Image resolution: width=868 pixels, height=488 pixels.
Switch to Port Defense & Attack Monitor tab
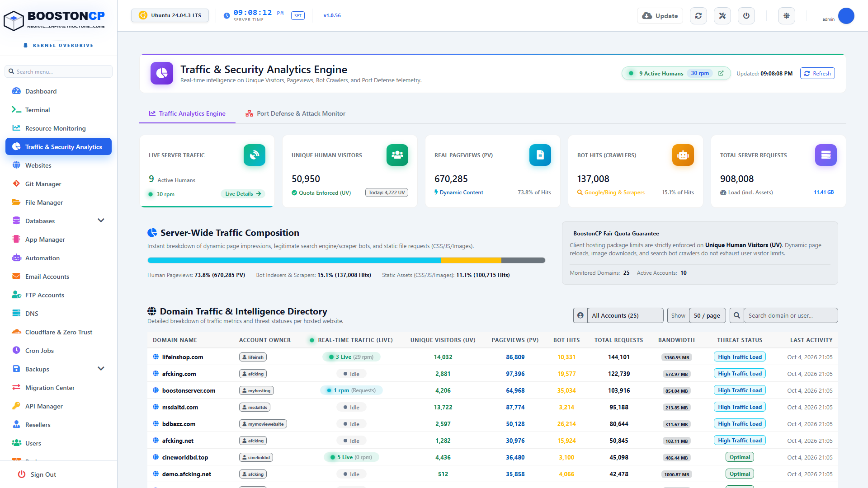[x=295, y=113]
